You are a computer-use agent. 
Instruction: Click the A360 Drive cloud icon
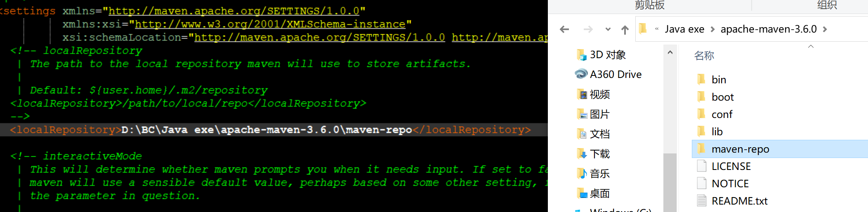581,74
